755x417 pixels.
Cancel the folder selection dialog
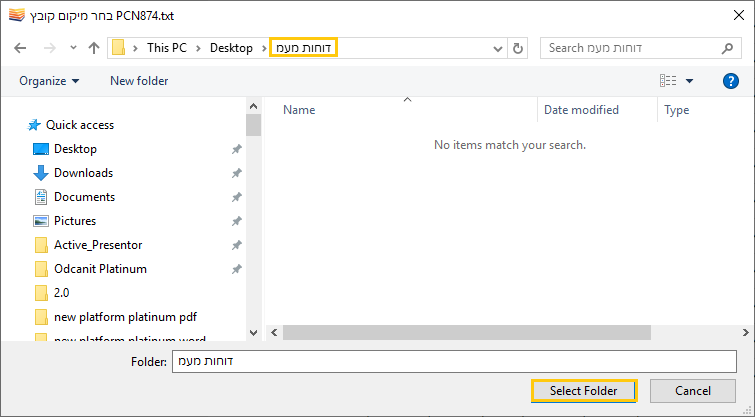click(x=692, y=390)
